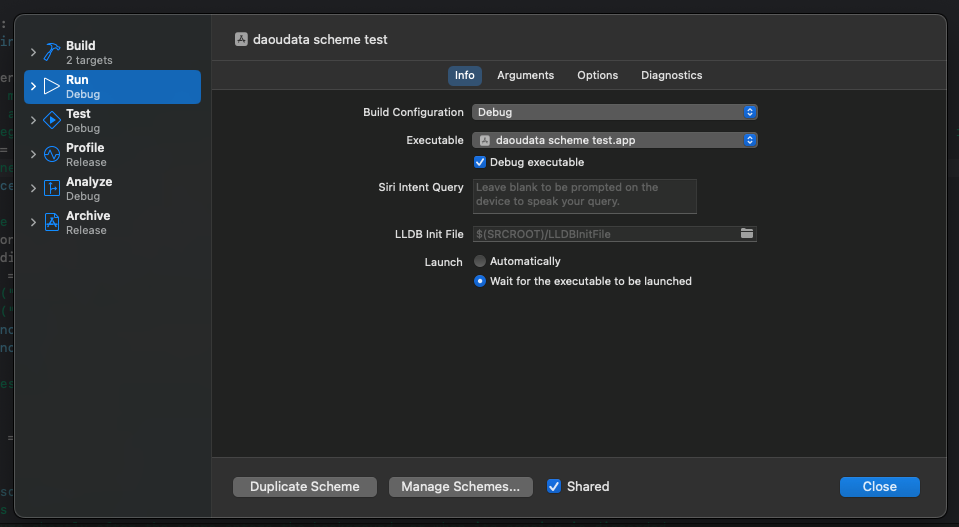Viewport: 959px width, 527px height.
Task: Expand the Archive action chevron
Action: pyautogui.click(x=33, y=223)
